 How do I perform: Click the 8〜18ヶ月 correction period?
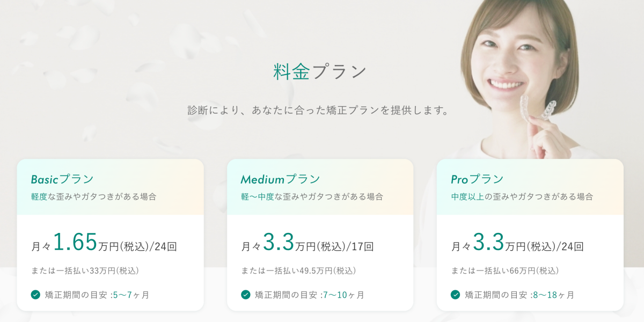553,295
